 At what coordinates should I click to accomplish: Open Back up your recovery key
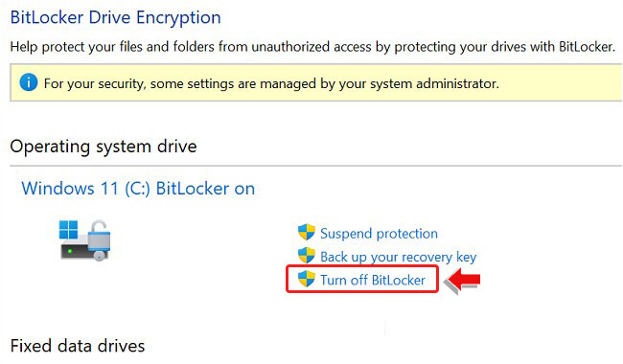(x=398, y=257)
